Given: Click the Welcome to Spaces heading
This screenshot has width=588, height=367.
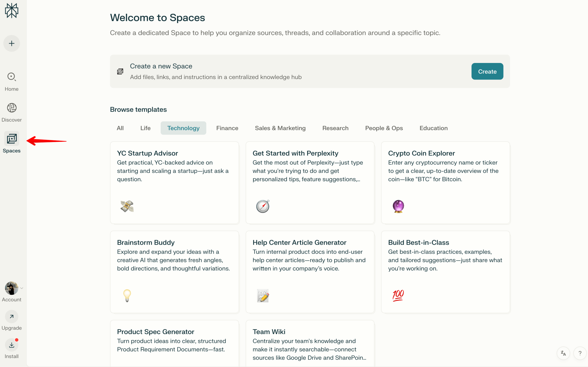Looking at the screenshot, I should [x=157, y=17].
